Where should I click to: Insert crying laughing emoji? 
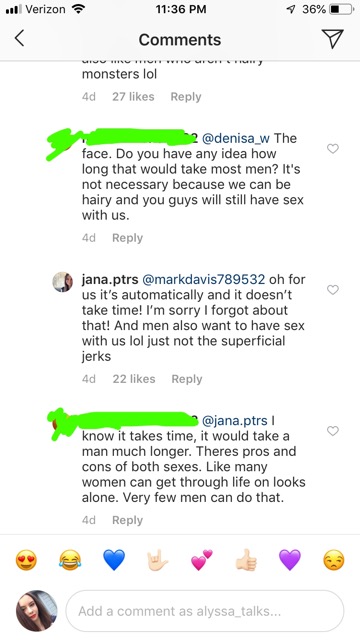[x=70, y=560]
